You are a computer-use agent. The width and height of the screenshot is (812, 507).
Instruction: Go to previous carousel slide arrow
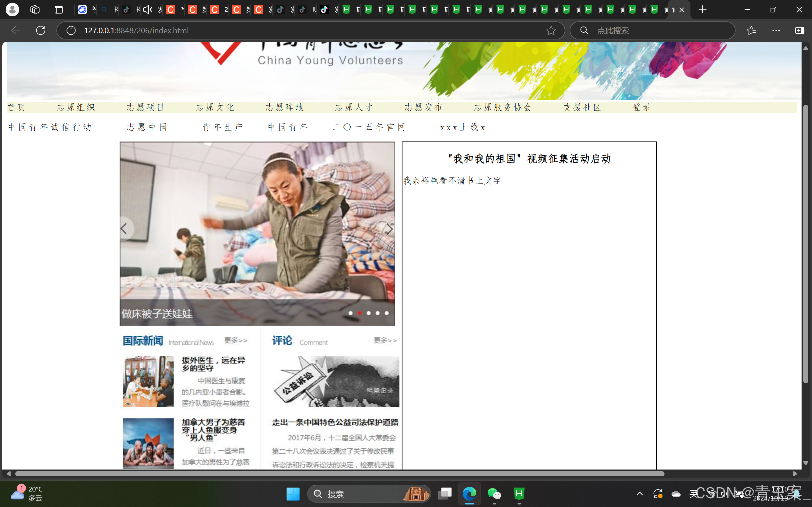click(x=124, y=229)
